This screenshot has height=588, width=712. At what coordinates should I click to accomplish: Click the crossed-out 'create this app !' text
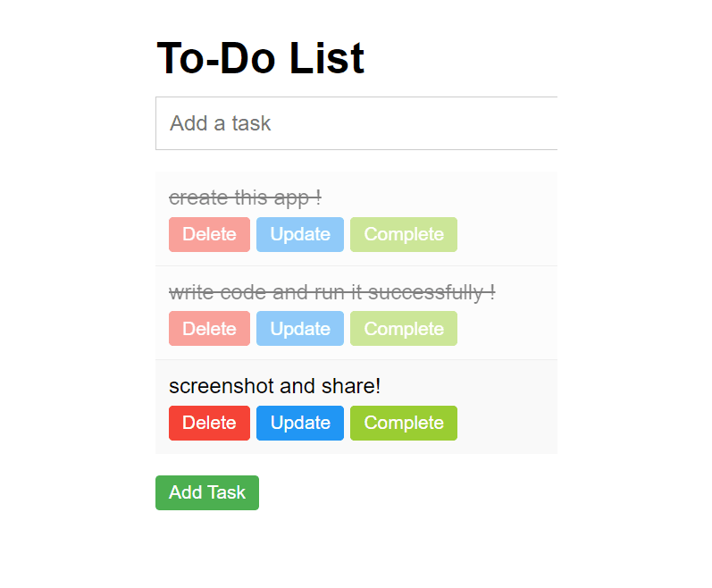(x=245, y=197)
